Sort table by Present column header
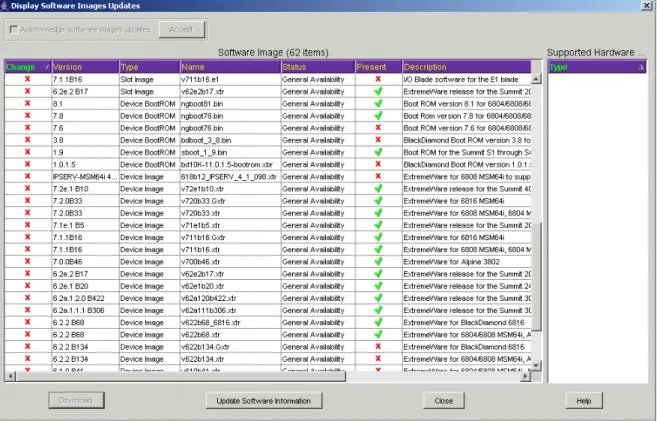Image resolution: width=657 pixels, height=421 pixels. tap(378, 67)
